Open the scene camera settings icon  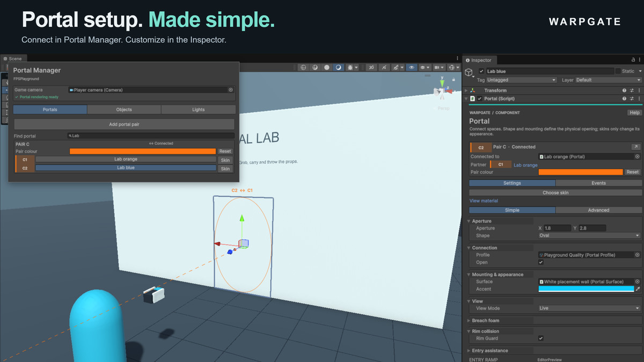click(x=439, y=68)
